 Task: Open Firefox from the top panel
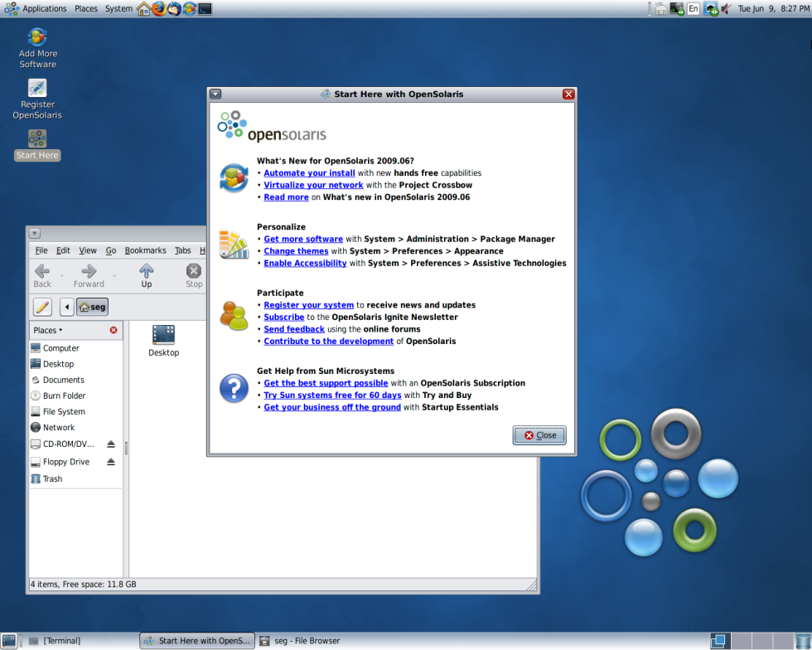(x=157, y=8)
